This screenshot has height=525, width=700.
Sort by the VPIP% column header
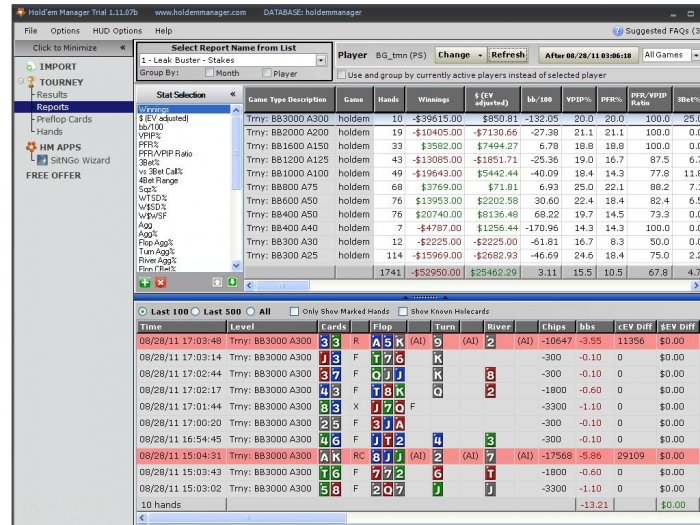(578, 100)
